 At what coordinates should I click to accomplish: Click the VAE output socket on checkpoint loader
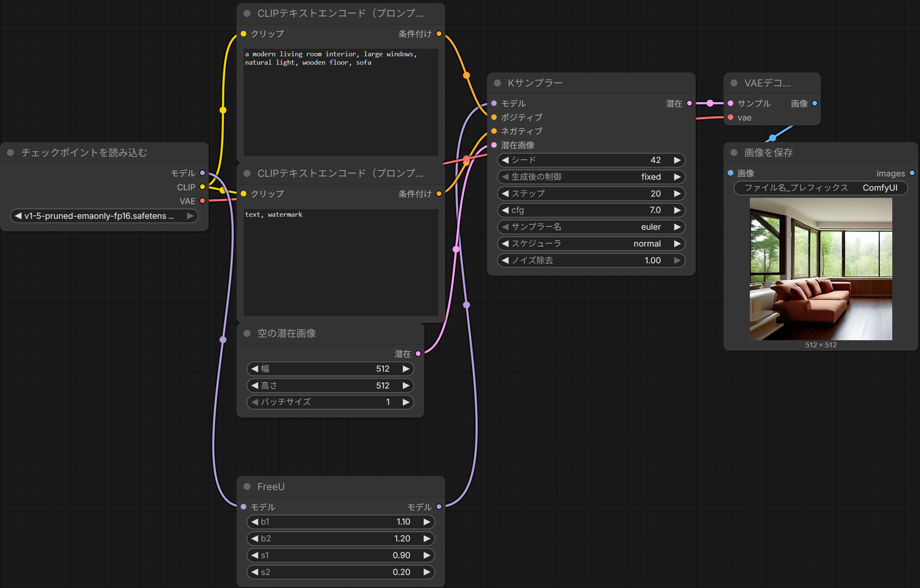coord(202,201)
